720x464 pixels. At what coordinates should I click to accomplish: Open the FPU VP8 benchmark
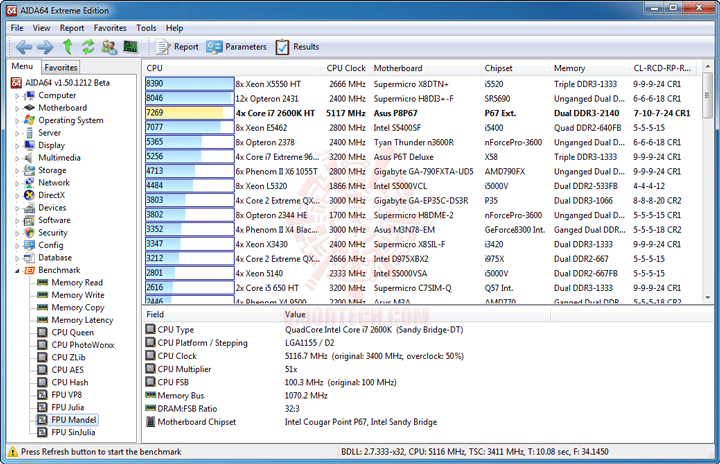pos(67,395)
